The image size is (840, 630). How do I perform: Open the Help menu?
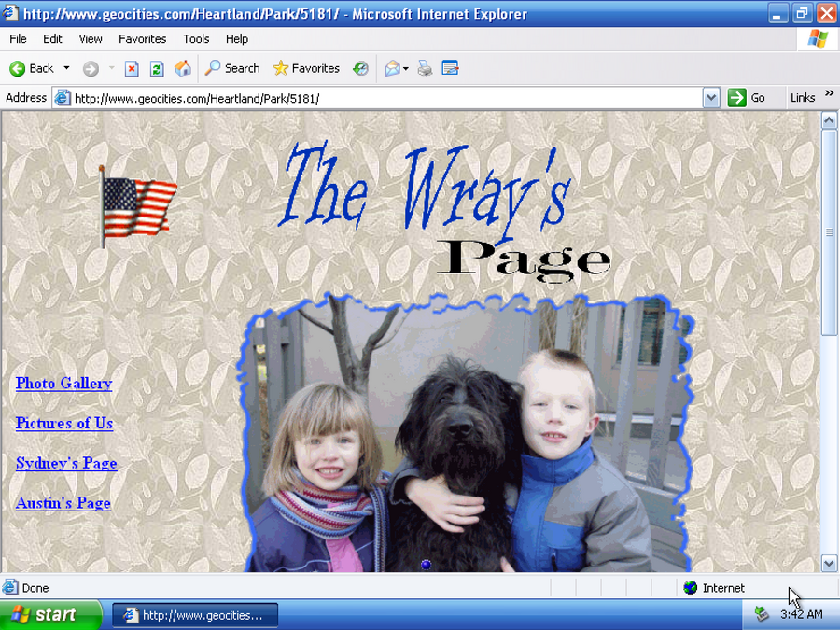(237, 39)
